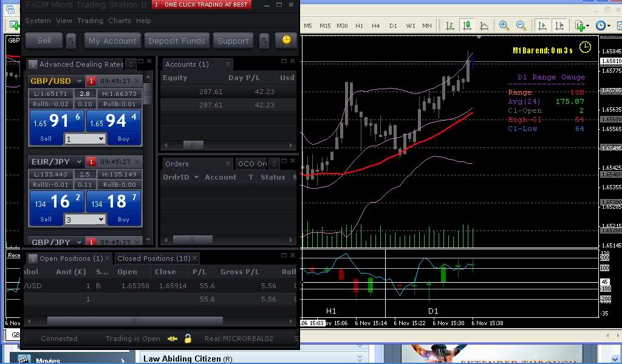Toggle MN timeframe

427,25
